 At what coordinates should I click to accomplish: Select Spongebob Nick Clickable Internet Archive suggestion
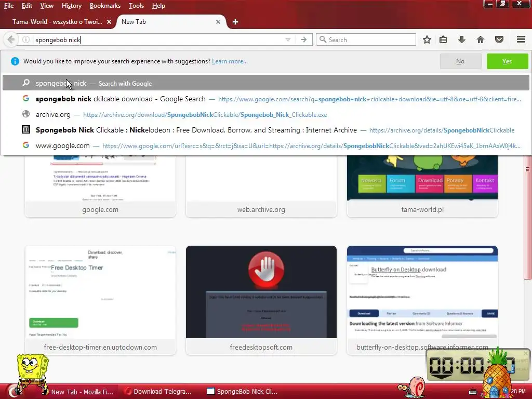[265, 130]
